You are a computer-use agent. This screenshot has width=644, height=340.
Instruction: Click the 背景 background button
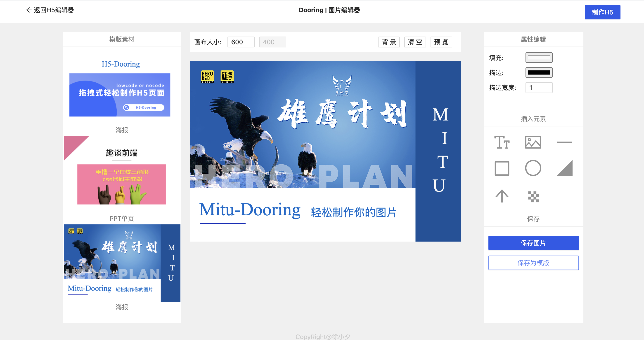pos(389,42)
